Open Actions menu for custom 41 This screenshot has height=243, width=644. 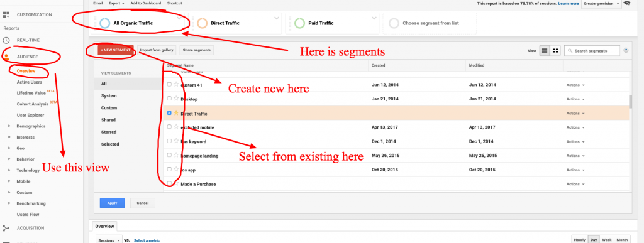point(575,85)
